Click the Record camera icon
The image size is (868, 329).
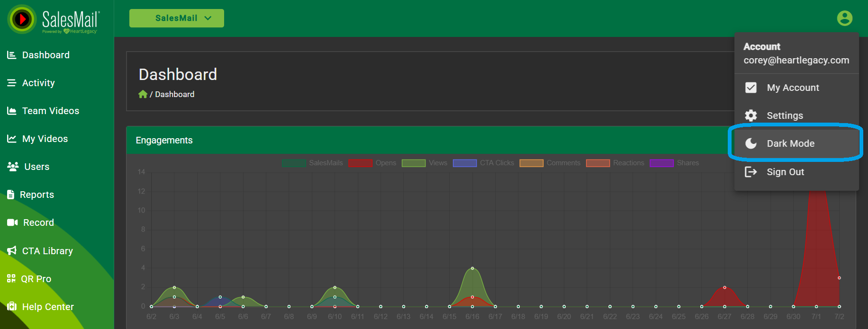coord(12,222)
